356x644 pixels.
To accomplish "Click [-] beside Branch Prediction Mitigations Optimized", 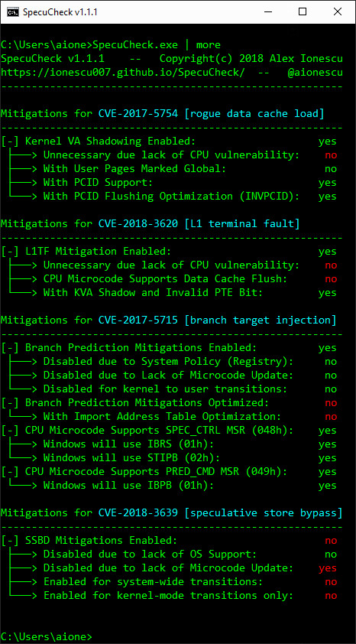I will click(10, 402).
